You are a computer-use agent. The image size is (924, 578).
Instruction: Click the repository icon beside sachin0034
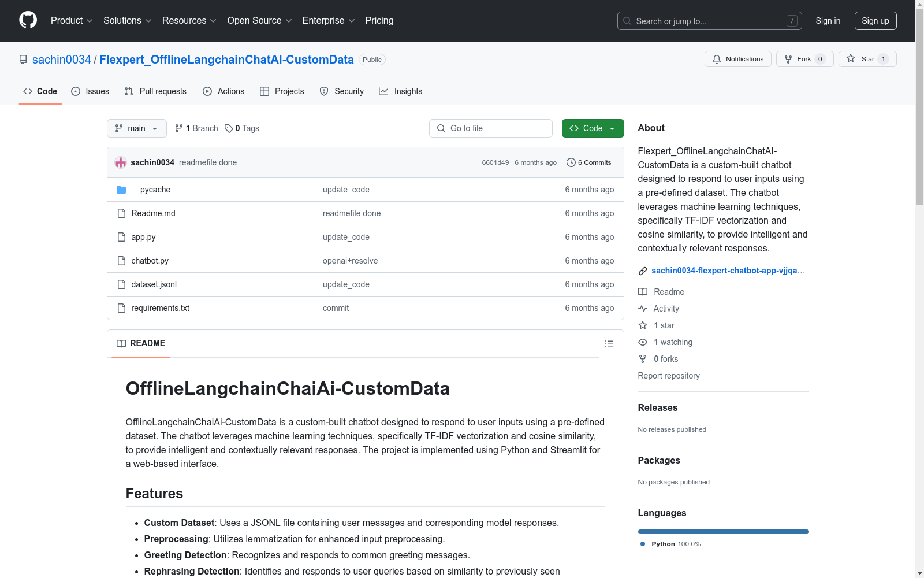click(x=23, y=60)
